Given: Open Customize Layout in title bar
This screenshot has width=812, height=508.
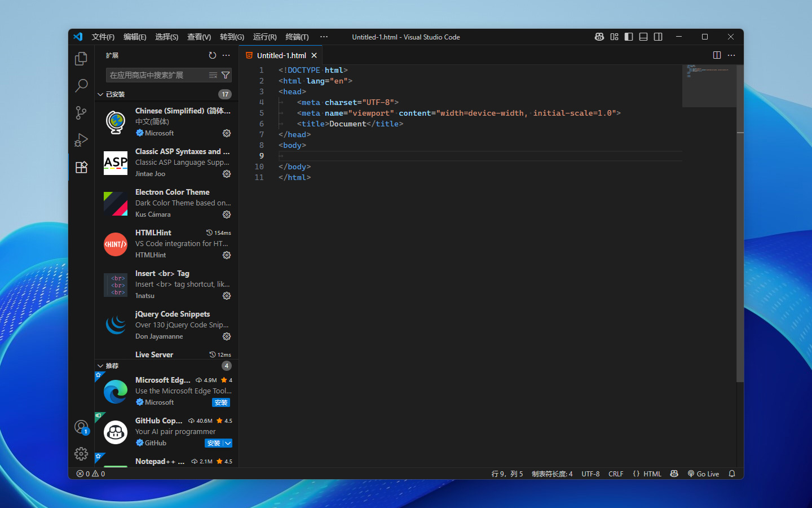Looking at the screenshot, I should click(x=614, y=37).
